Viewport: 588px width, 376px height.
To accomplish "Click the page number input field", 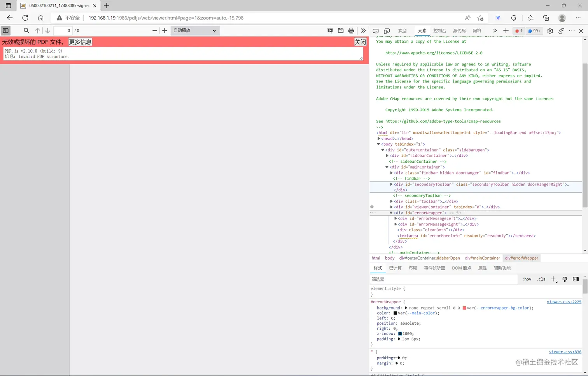I will (x=63, y=30).
